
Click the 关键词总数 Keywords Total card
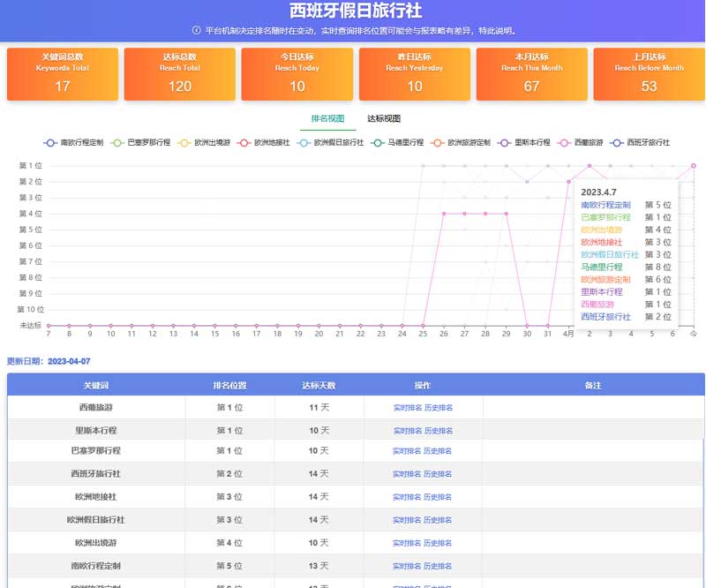pos(63,74)
